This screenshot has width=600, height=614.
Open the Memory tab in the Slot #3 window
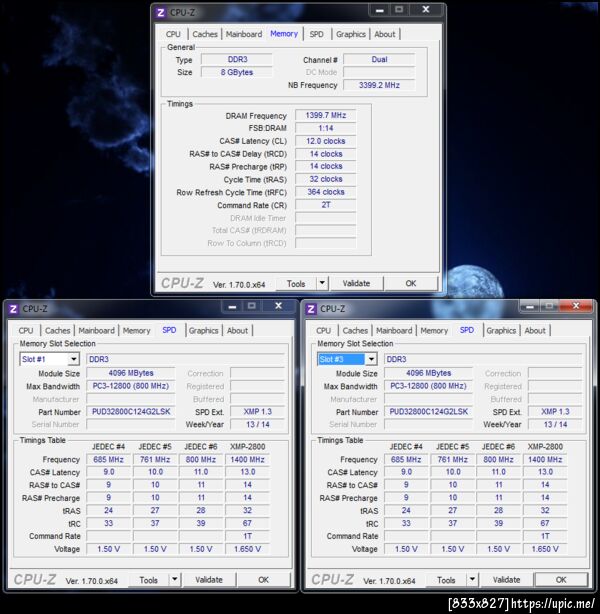tap(434, 331)
